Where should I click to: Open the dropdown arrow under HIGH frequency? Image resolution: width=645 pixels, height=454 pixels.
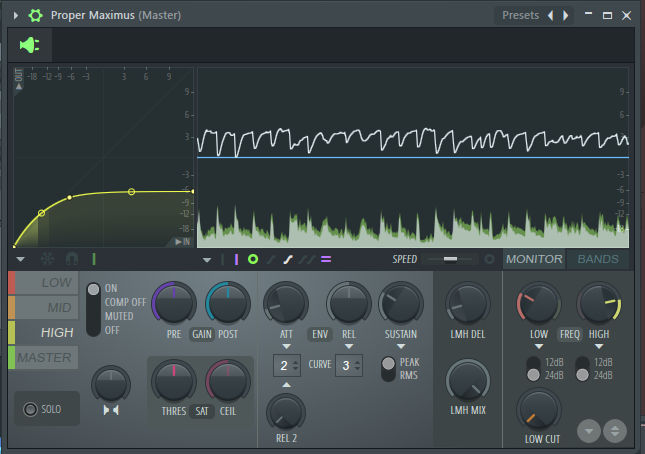pos(599,347)
